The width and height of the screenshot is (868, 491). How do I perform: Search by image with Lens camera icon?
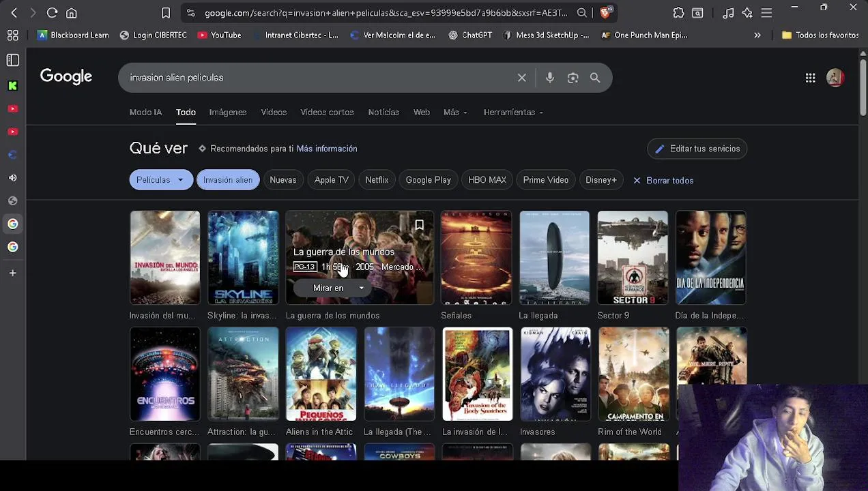pos(573,78)
